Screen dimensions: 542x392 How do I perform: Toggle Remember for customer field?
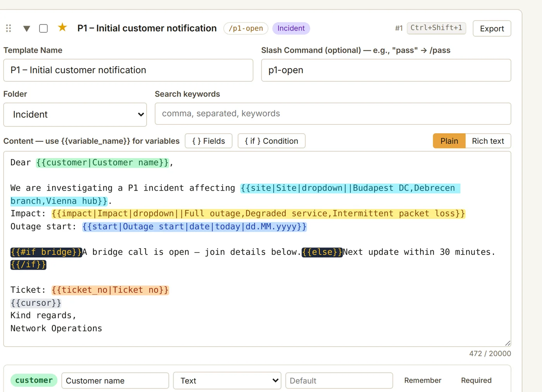tap(423, 380)
